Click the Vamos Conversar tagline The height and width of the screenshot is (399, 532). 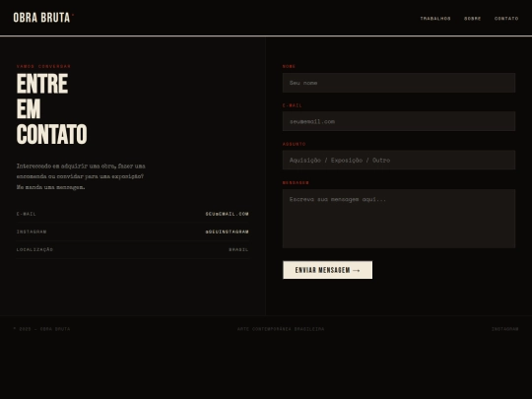point(43,67)
